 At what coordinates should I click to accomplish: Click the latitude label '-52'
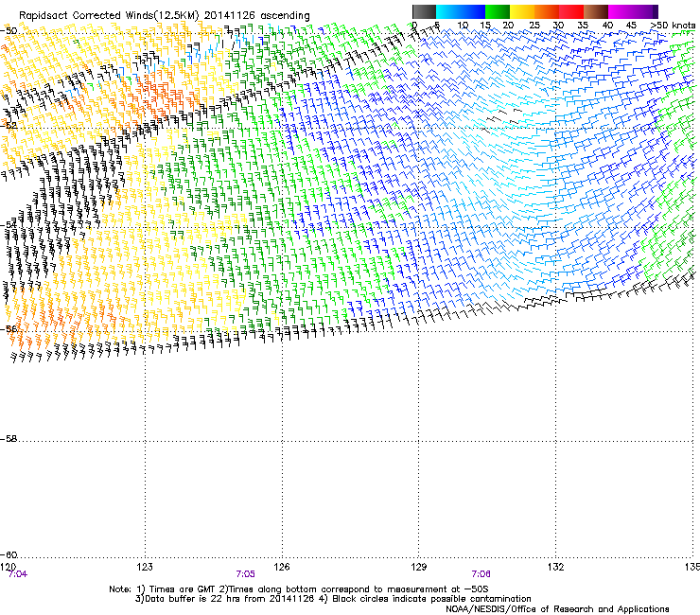[x=9, y=126]
